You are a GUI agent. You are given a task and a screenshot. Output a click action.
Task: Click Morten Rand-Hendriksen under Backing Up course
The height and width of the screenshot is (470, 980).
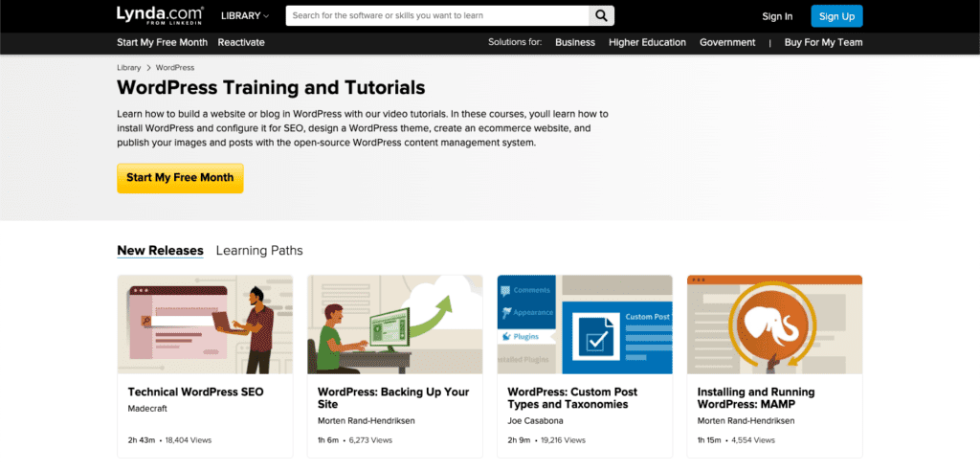tap(367, 420)
